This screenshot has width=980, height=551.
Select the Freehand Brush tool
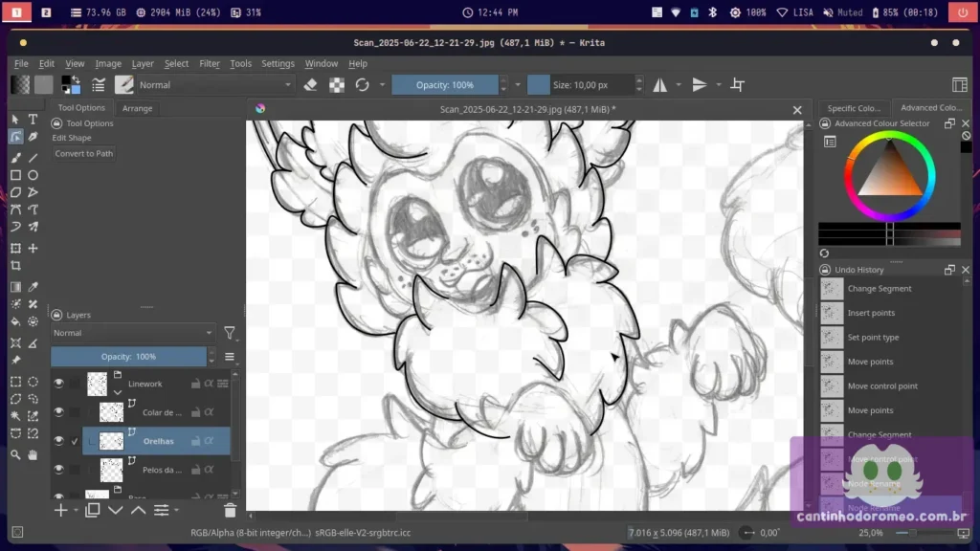[15, 158]
